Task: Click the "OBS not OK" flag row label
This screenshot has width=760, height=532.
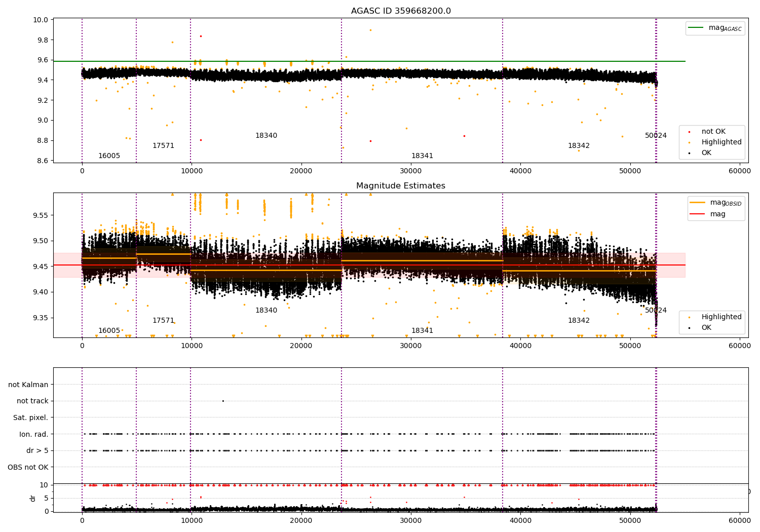Action: tap(28, 467)
